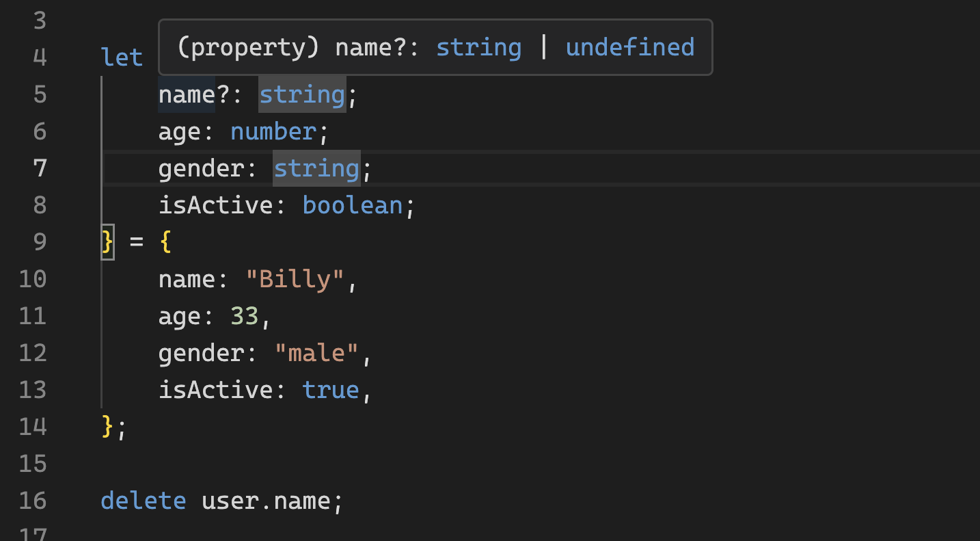The image size is (980, 541).
Task: Click 'user' identifier on line 16
Action: point(230,501)
